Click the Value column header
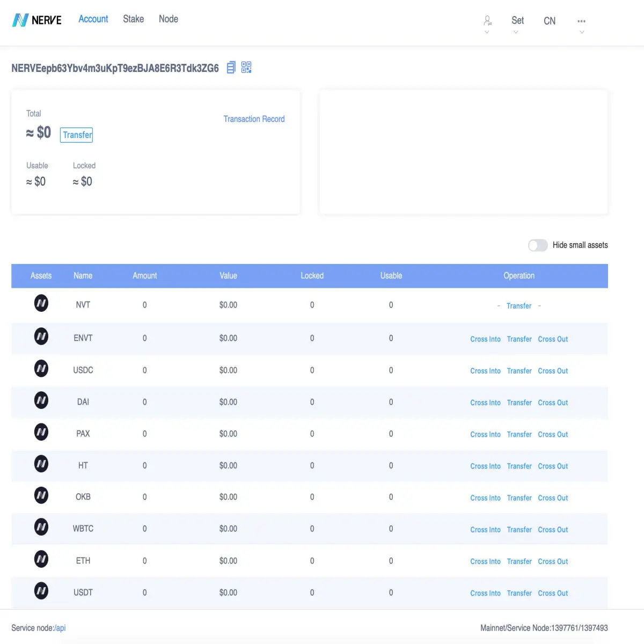 [x=228, y=276]
